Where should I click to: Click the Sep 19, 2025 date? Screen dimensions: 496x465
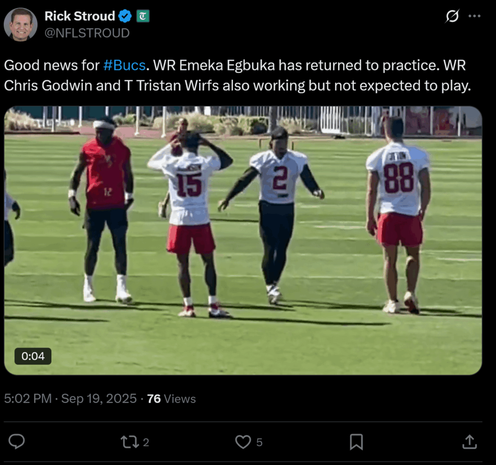pos(99,399)
